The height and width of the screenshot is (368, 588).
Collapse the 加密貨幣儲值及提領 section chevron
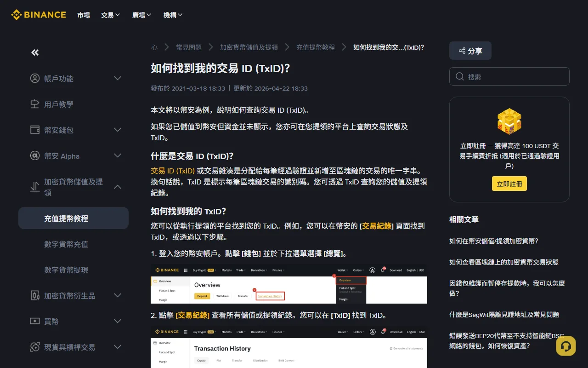pyautogui.click(x=118, y=187)
